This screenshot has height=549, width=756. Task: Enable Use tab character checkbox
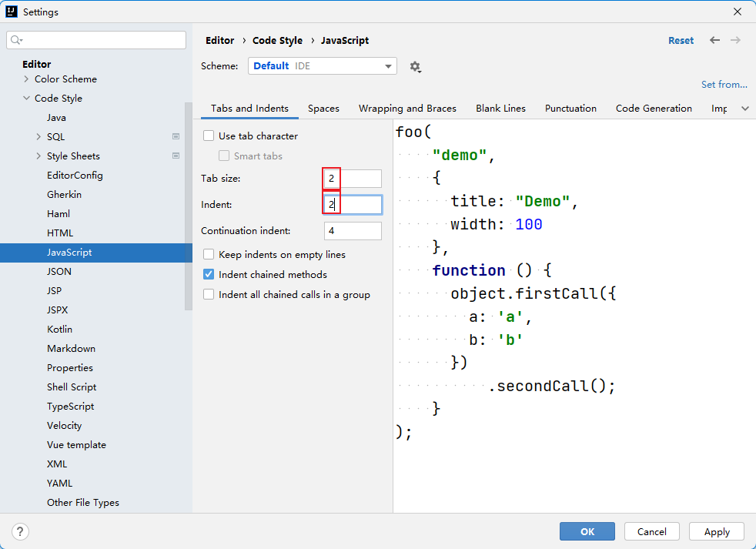tap(209, 136)
